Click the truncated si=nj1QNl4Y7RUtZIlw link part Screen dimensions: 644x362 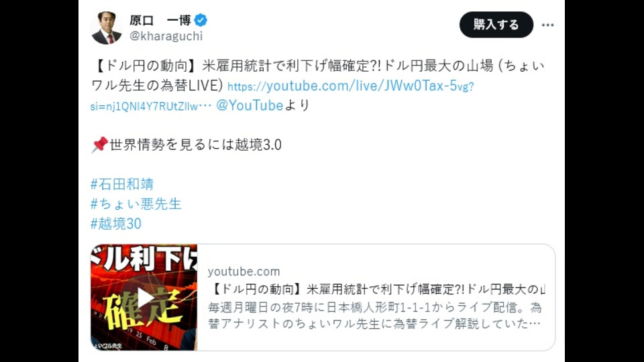point(151,106)
